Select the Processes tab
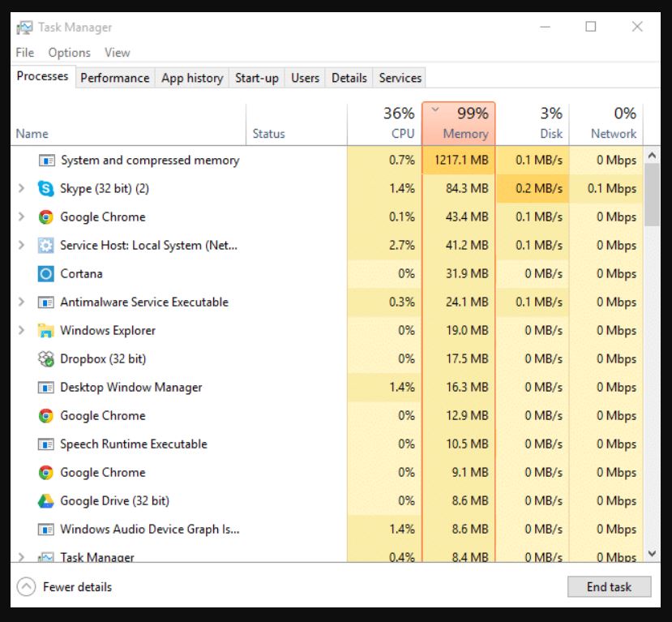 coord(42,76)
